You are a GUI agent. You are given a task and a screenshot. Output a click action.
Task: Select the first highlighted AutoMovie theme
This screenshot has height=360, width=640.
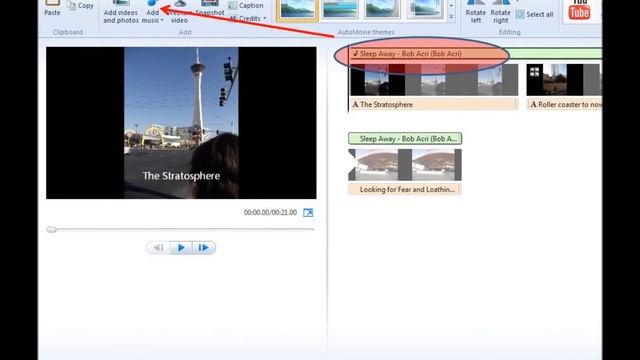[x=297, y=9]
